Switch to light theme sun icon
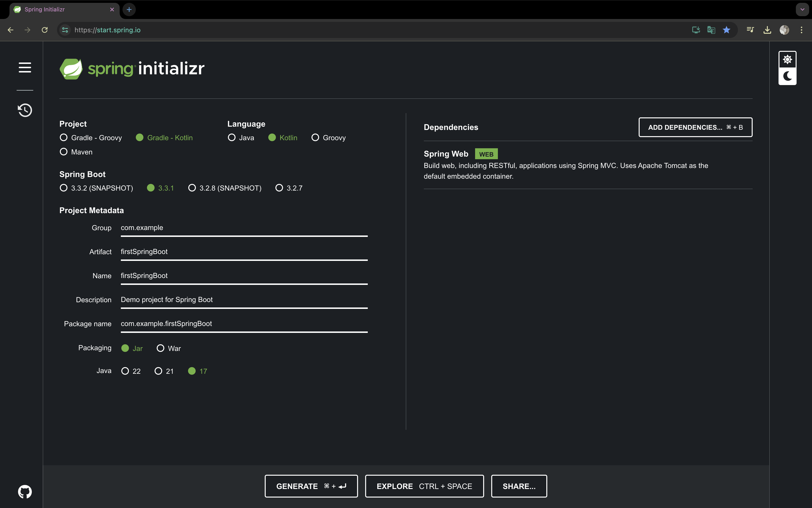Image resolution: width=812 pixels, height=508 pixels. point(787,60)
